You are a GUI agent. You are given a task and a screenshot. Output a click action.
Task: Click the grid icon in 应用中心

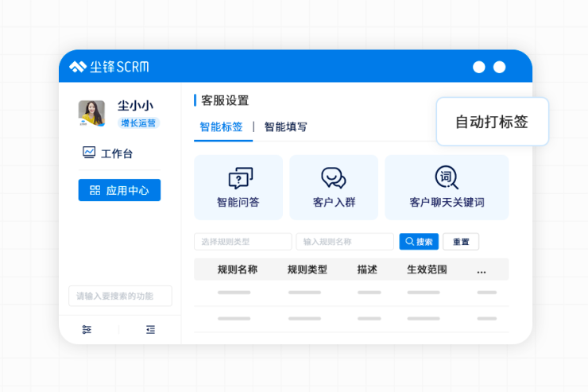[95, 190]
